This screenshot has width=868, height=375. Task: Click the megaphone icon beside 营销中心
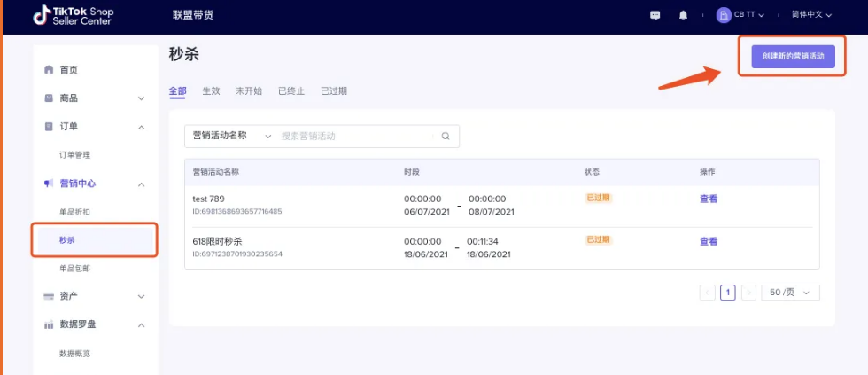click(49, 184)
